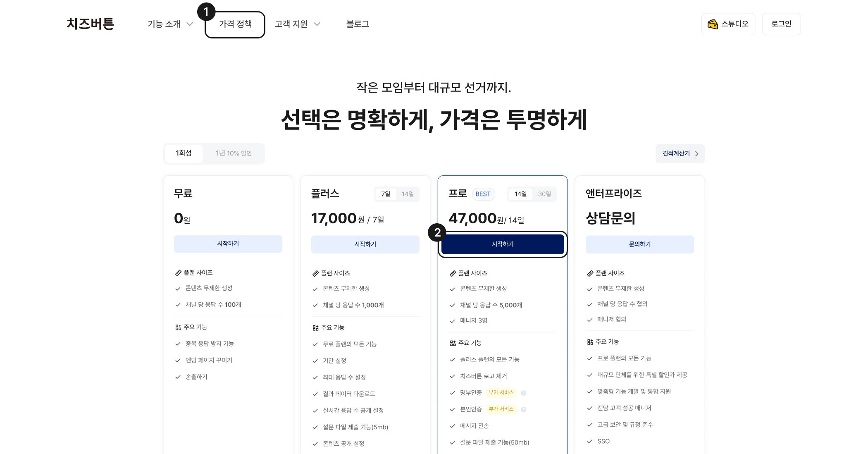Click 문의하기 button in 앤터프라이즈 plan
Image resolution: width=868 pixels, height=454 pixels.
pos(639,244)
